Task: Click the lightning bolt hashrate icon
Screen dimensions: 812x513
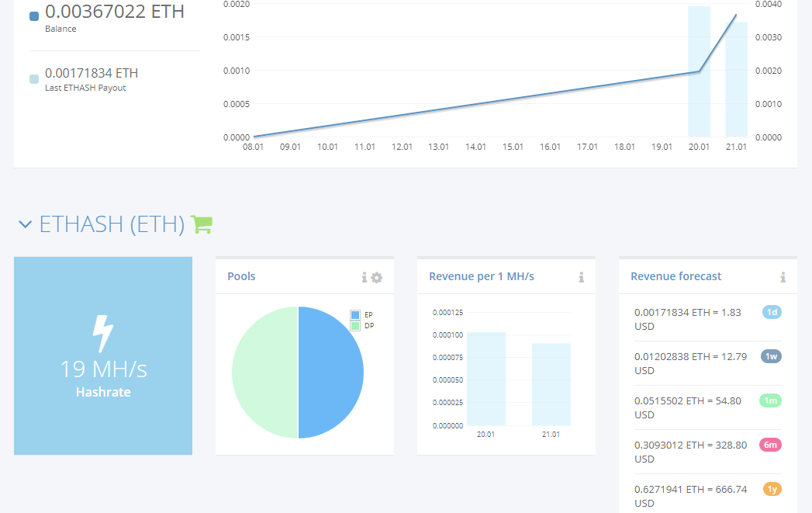Action: click(x=103, y=333)
